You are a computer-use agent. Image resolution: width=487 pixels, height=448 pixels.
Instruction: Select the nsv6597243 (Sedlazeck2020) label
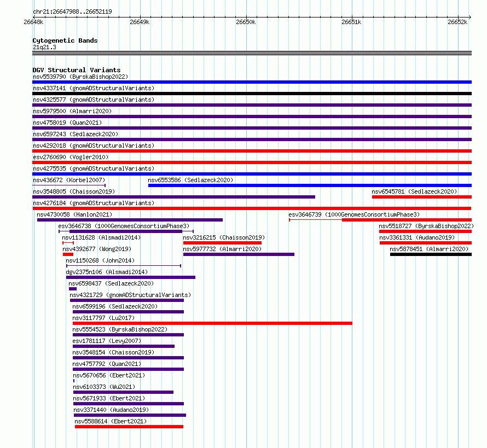click(76, 134)
